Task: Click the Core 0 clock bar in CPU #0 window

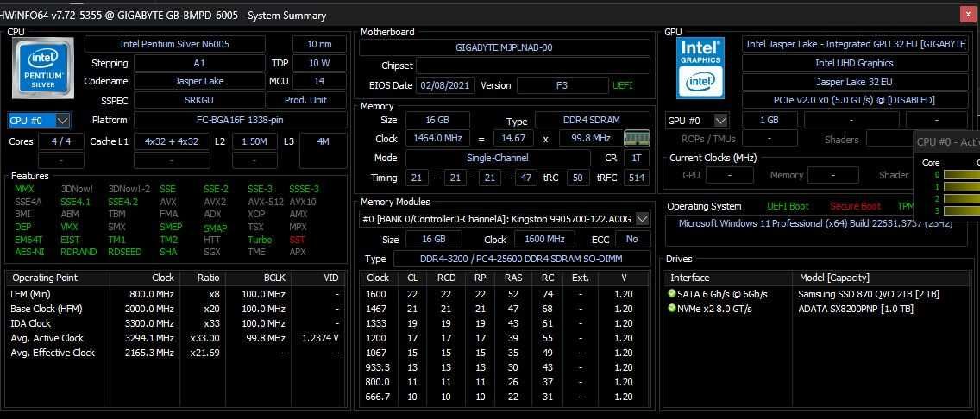Action: (961, 175)
